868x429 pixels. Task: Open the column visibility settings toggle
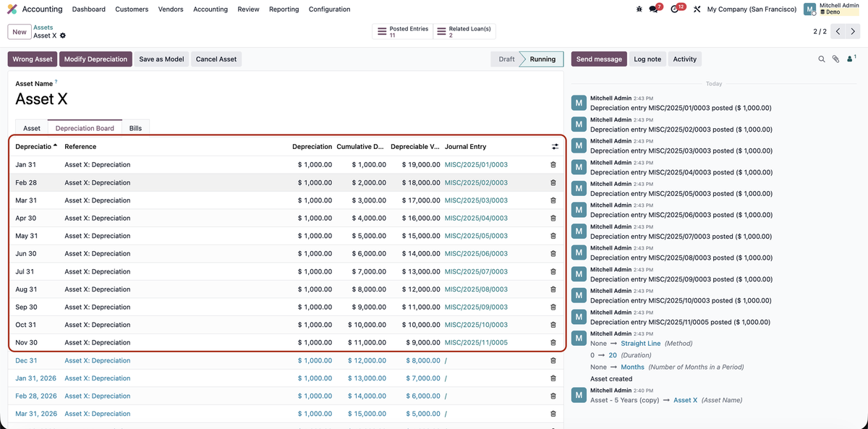555,147
